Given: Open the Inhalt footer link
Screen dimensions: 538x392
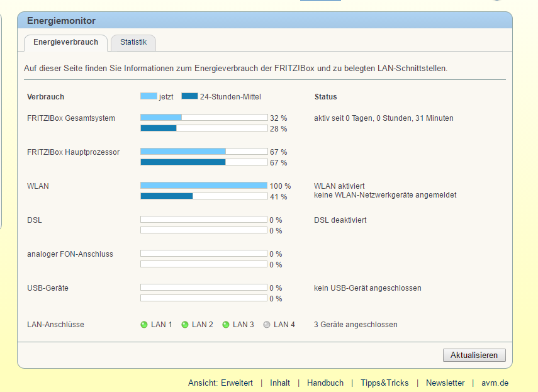Looking at the screenshot, I should (x=279, y=383).
